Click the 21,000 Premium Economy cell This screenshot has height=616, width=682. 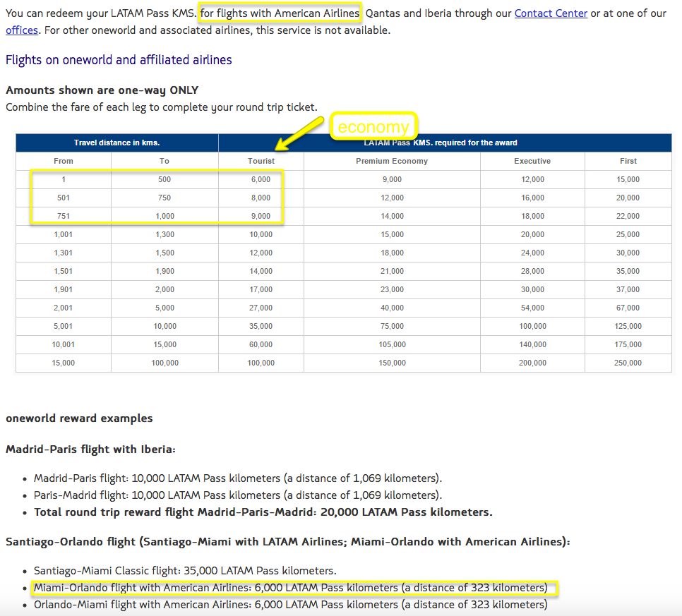[392, 271]
